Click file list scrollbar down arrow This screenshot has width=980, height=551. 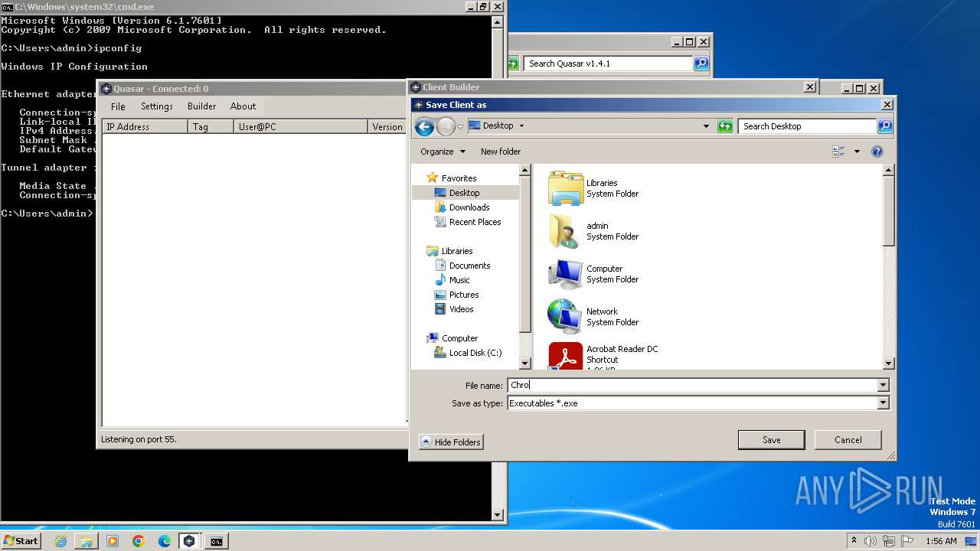(x=888, y=364)
